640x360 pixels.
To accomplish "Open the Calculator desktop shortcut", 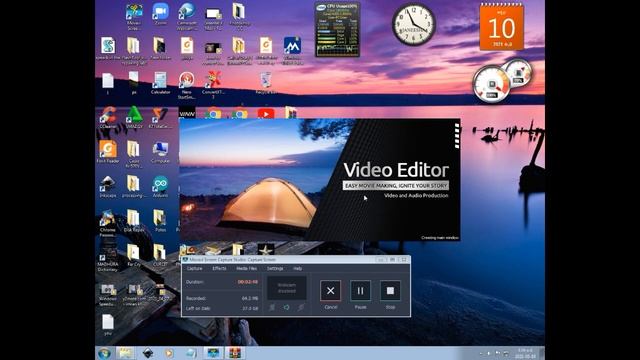I will pyautogui.click(x=160, y=83).
